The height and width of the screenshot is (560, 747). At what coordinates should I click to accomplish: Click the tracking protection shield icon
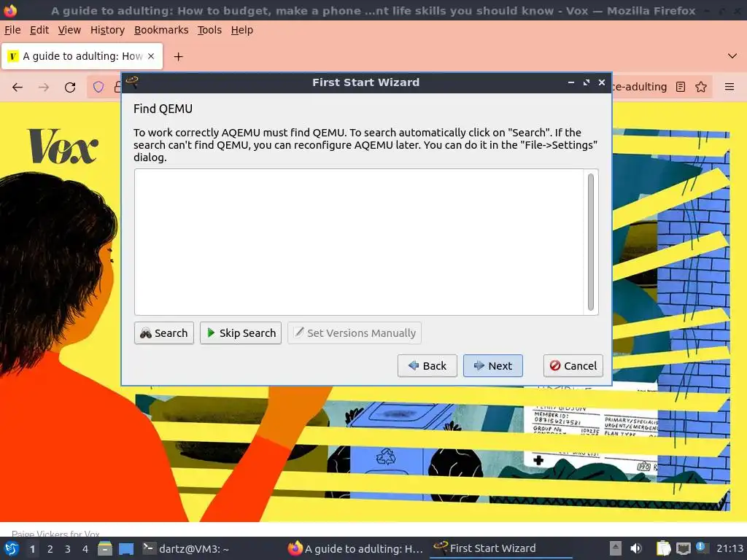point(98,87)
